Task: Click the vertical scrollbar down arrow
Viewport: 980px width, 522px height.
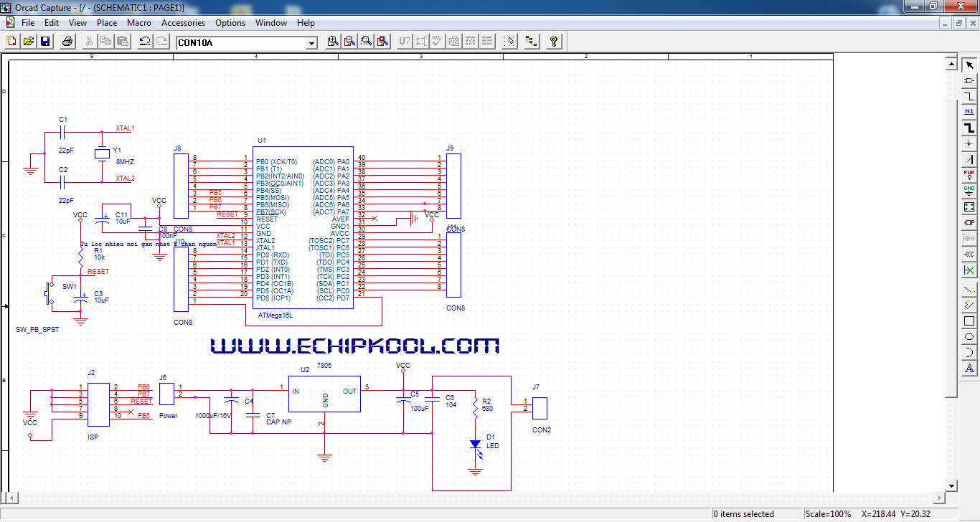Action: click(952, 485)
